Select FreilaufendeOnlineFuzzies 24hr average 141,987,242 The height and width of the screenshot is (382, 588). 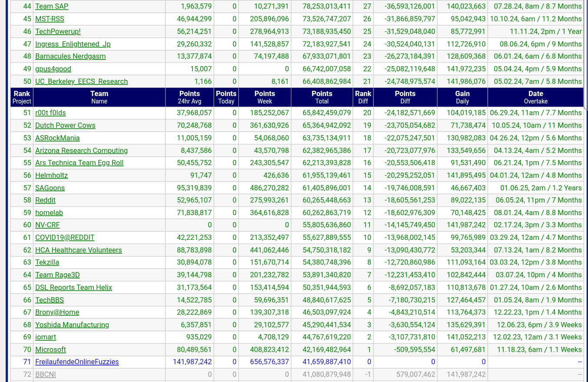click(192, 362)
